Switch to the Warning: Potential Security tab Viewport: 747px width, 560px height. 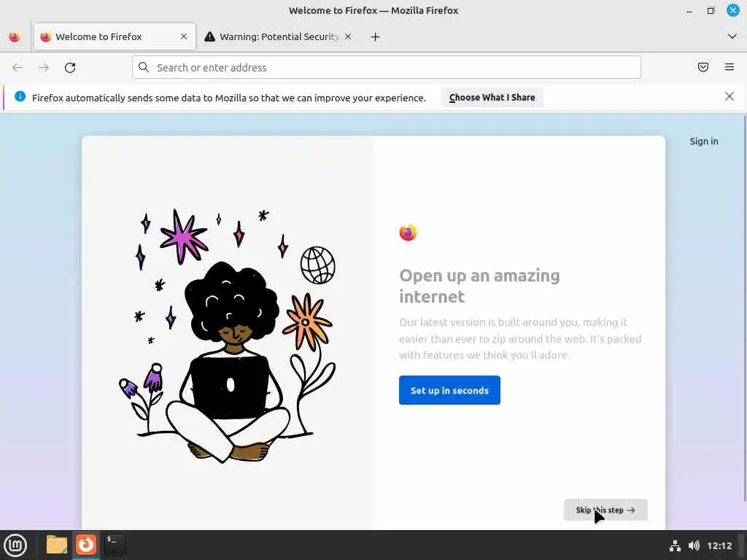click(x=279, y=36)
